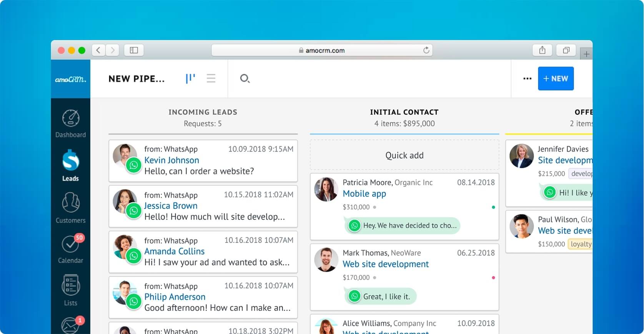
Task: Open the Lists sidebar icon
Action: (x=71, y=290)
